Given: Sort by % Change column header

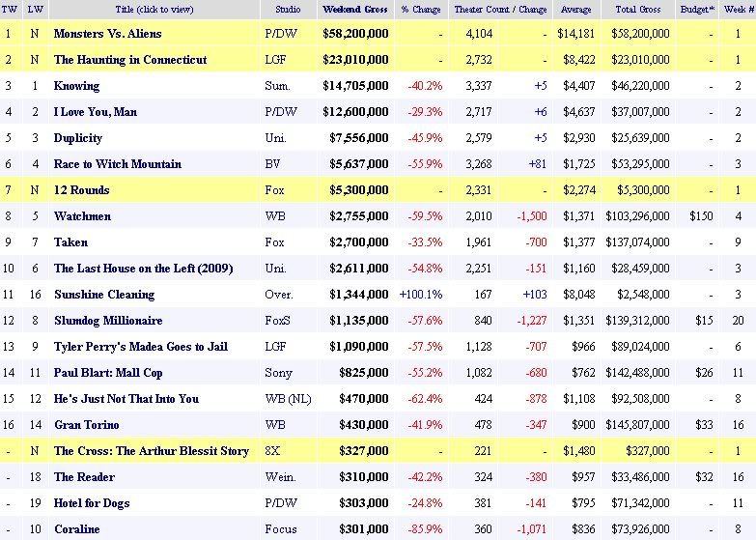Looking at the screenshot, I should (420, 10).
